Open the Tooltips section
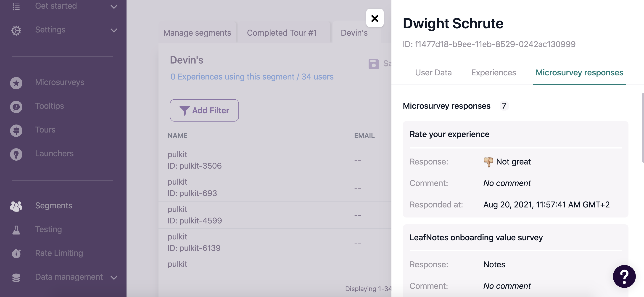Image resolution: width=644 pixels, height=297 pixels. 50,106
